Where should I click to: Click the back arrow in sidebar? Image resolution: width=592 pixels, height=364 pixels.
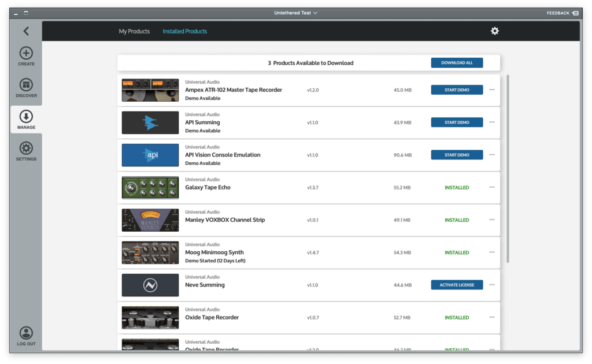pos(26,31)
